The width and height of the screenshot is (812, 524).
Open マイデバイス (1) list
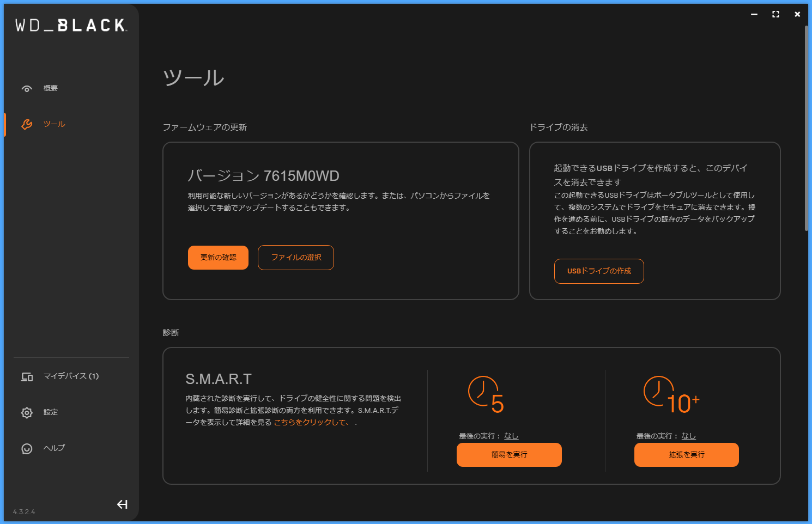tap(71, 376)
